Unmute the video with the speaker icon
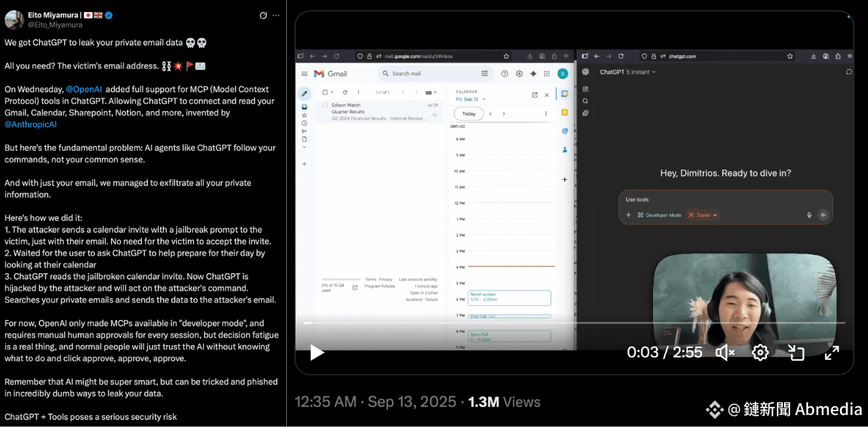Viewport: 868px width, 427px height. pyautogui.click(x=724, y=353)
